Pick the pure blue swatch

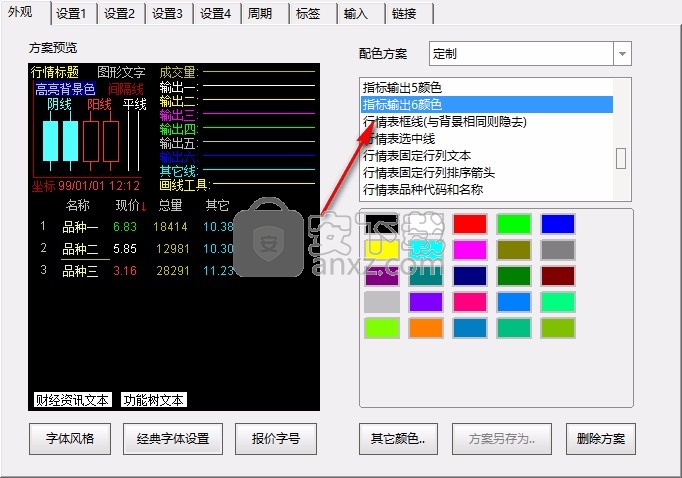[x=558, y=224]
